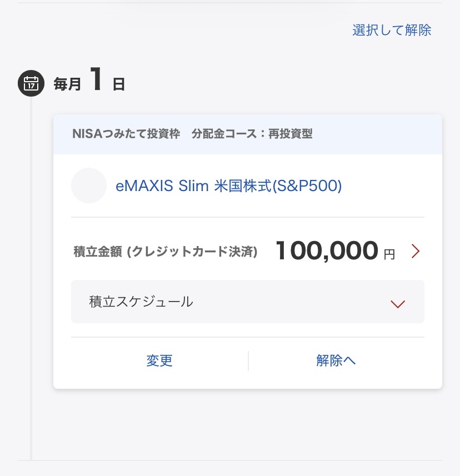Click the red right arrow beside 100,000円
This screenshot has width=460, height=476.
(416, 252)
